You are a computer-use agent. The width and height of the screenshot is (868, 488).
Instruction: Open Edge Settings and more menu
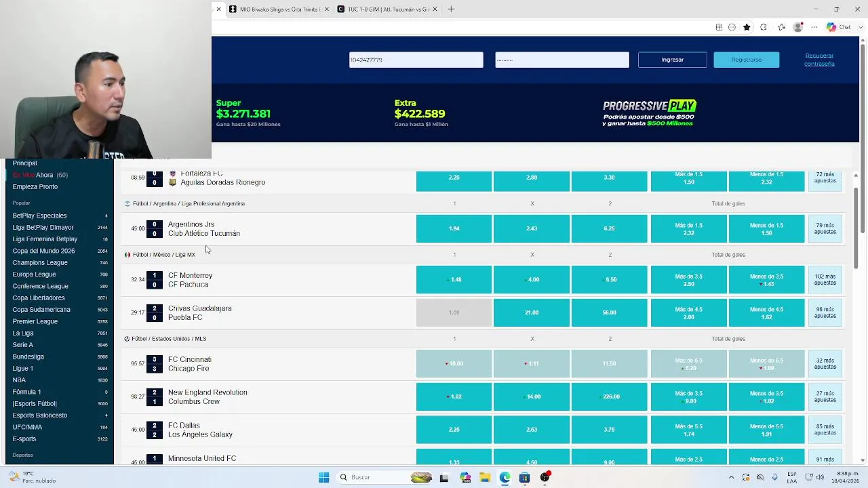click(814, 27)
